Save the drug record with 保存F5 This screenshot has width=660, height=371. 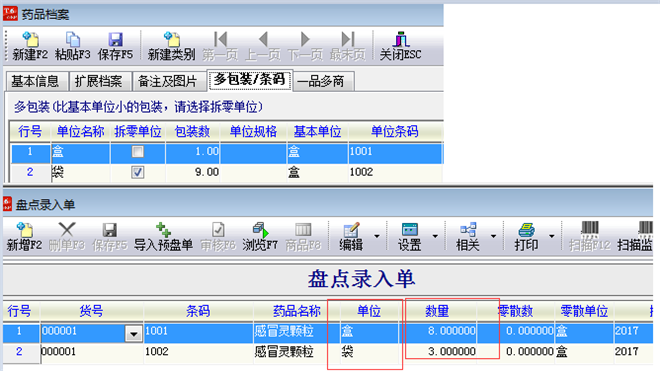tap(115, 45)
